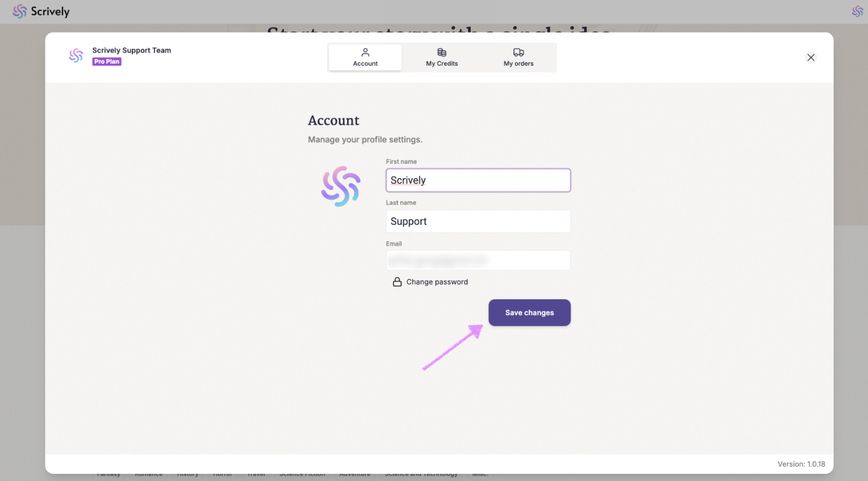Click the Scrively logo in top-left header

[x=41, y=11]
